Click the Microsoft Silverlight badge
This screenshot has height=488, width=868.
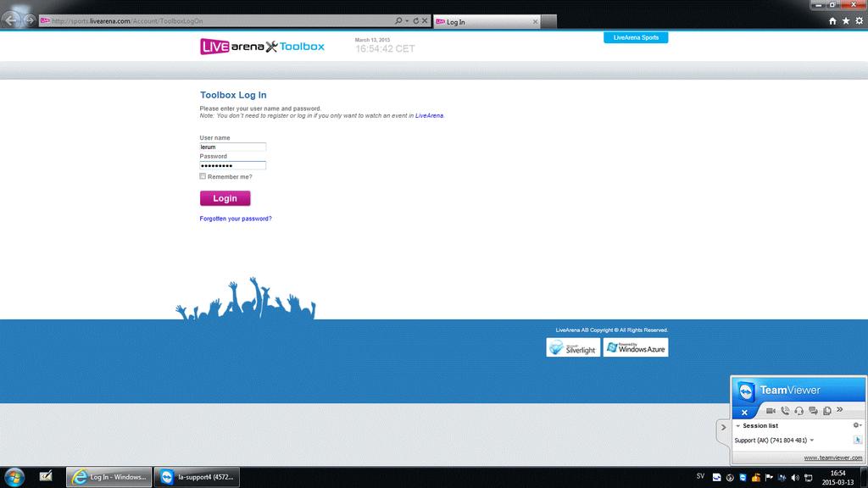573,347
